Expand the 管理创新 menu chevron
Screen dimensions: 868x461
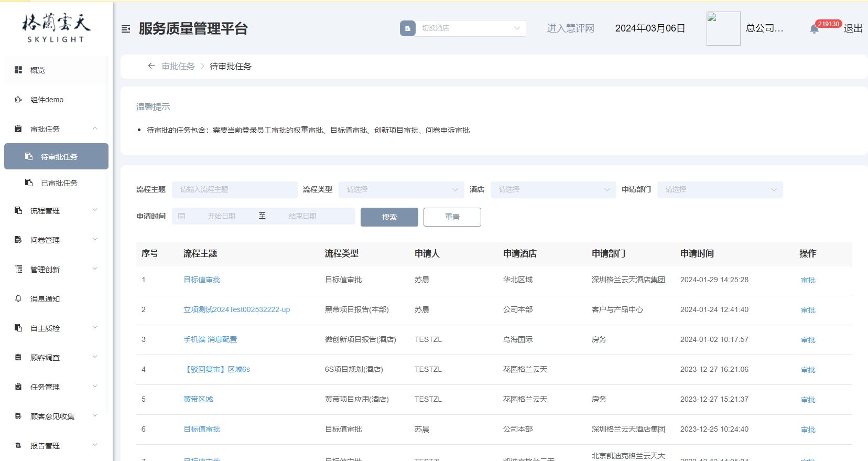[x=95, y=269]
